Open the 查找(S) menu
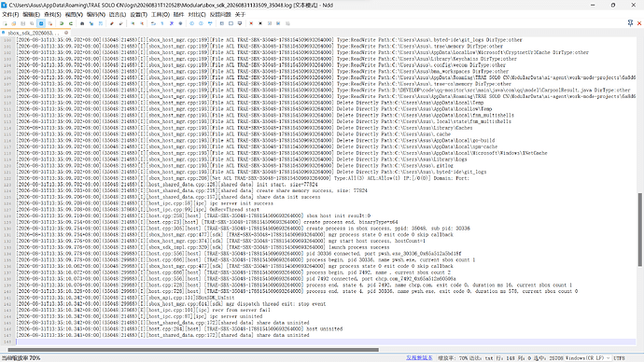The width and height of the screenshot is (644, 362). point(52,14)
